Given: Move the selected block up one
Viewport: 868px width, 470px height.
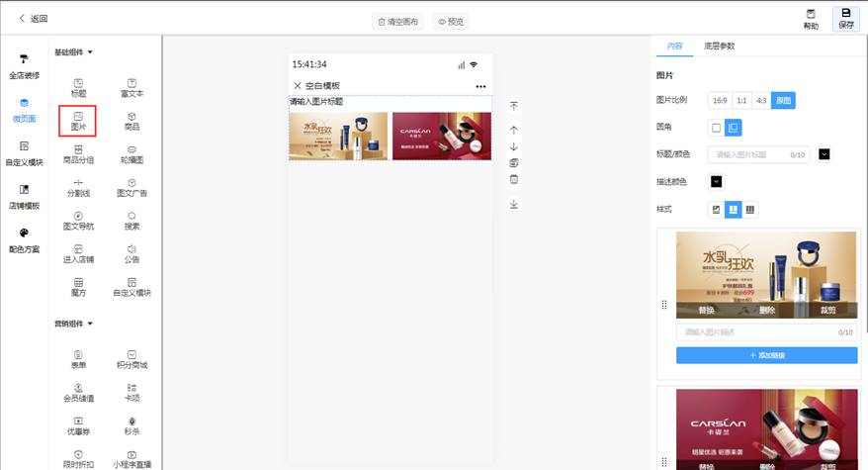Looking at the screenshot, I should [x=514, y=131].
